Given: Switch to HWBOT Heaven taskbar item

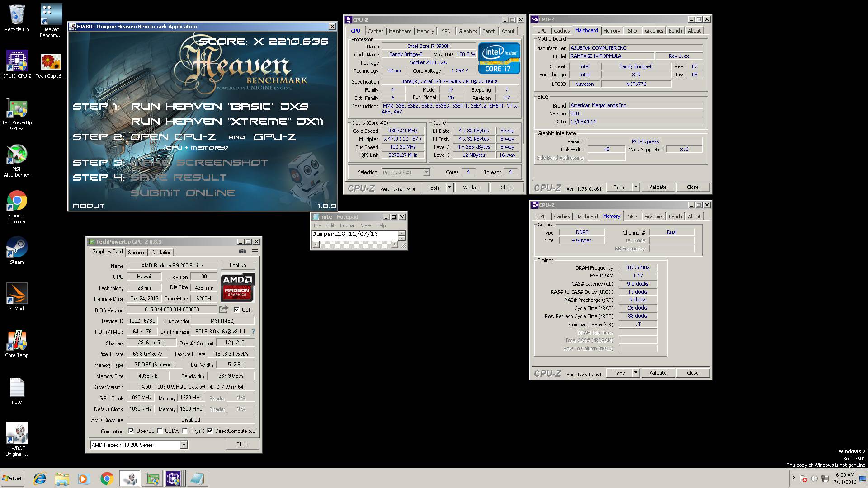Looking at the screenshot, I should pyautogui.click(x=129, y=479).
